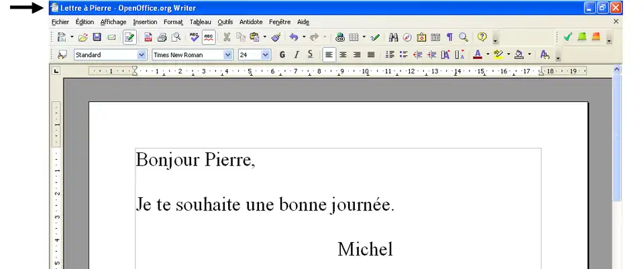Select center text alignment button
The width and height of the screenshot is (644, 269).
click(343, 55)
